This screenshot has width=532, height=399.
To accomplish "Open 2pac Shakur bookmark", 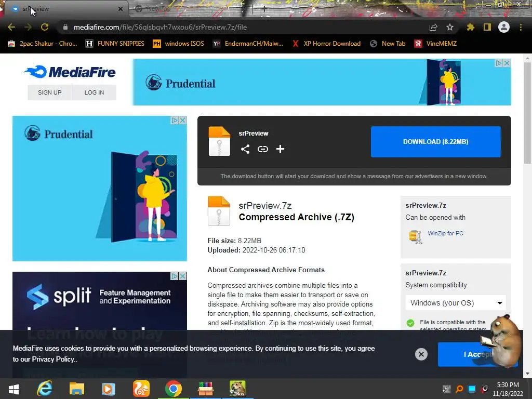I will click(43, 44).
